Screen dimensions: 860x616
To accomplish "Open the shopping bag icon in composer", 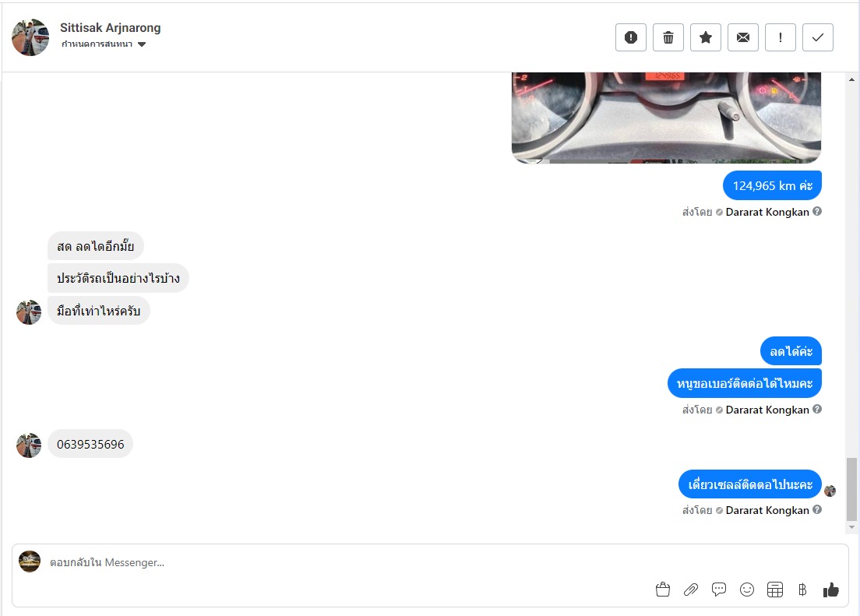I will tap(663, 590).
